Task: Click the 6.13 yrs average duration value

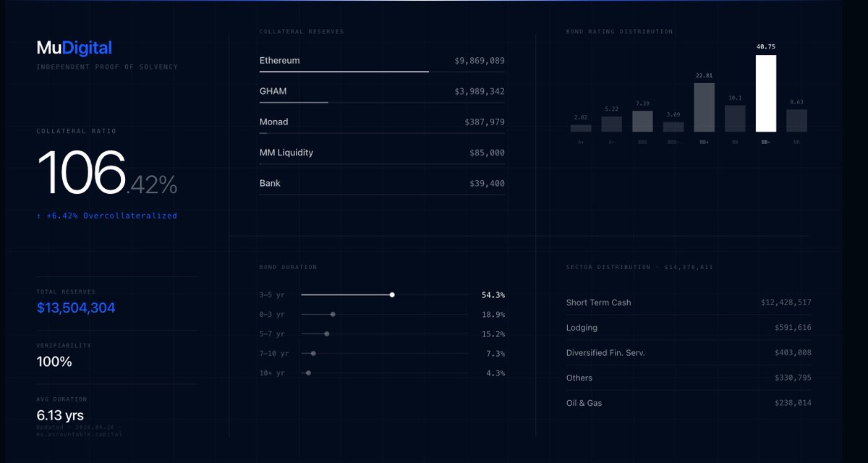Action: [60, 416]
